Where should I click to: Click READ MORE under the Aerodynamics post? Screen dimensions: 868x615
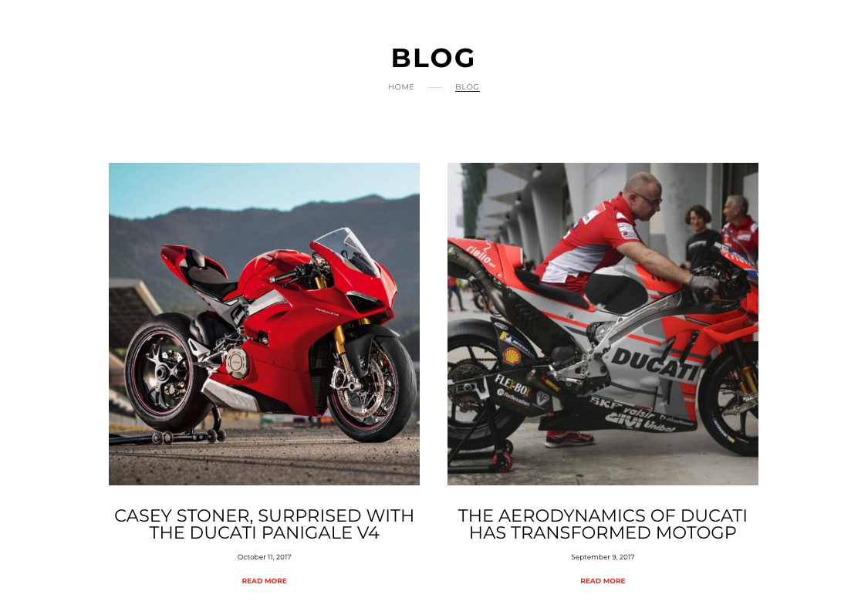pyautogui.click(x=603, y=581)
